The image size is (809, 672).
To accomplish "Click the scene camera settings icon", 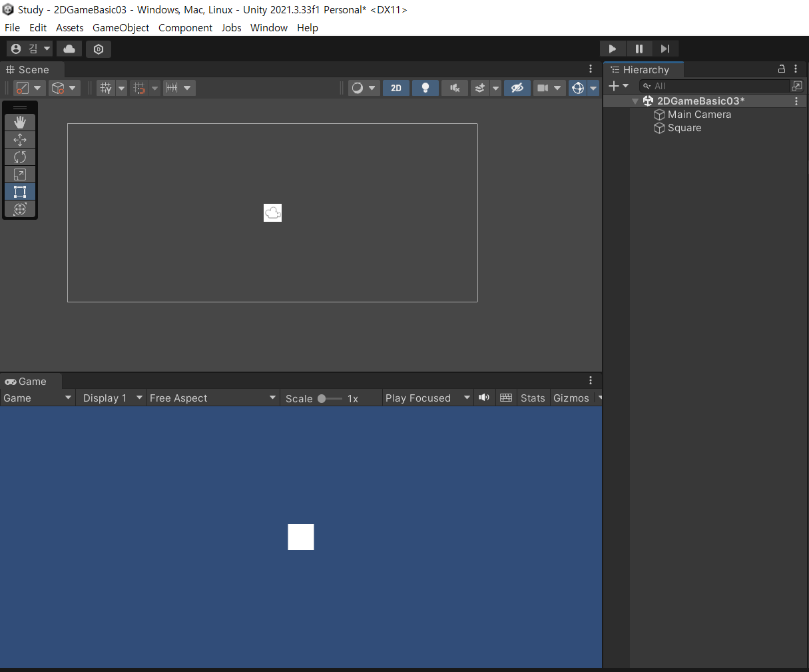I will coord(543,88).
